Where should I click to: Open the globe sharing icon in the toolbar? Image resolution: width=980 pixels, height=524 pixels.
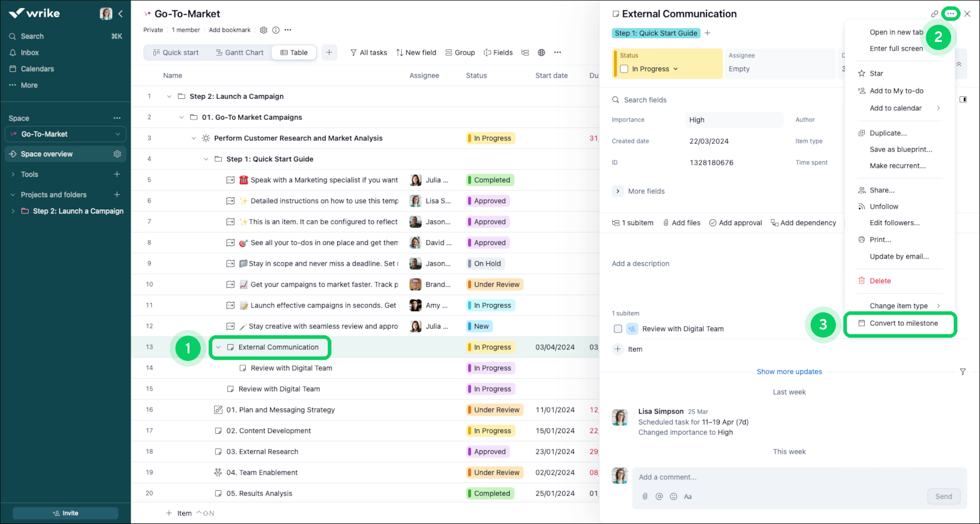point(541,53)
